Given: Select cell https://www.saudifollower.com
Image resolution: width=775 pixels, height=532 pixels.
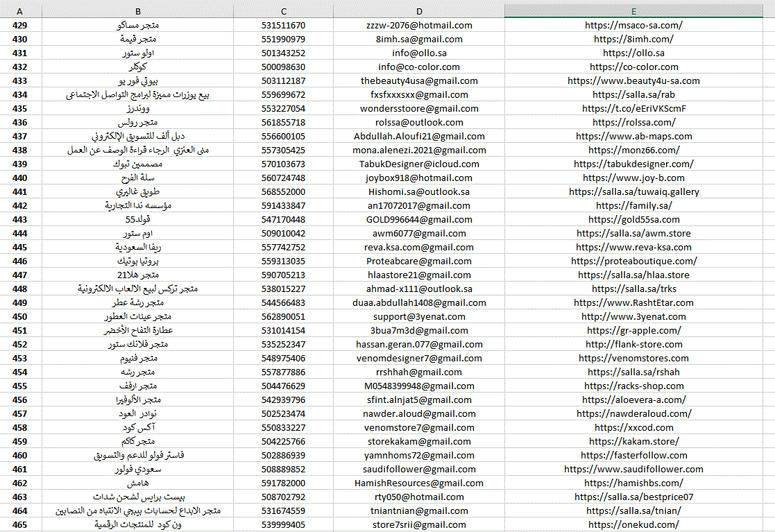Looking at the screenshot, I should 633,468.
